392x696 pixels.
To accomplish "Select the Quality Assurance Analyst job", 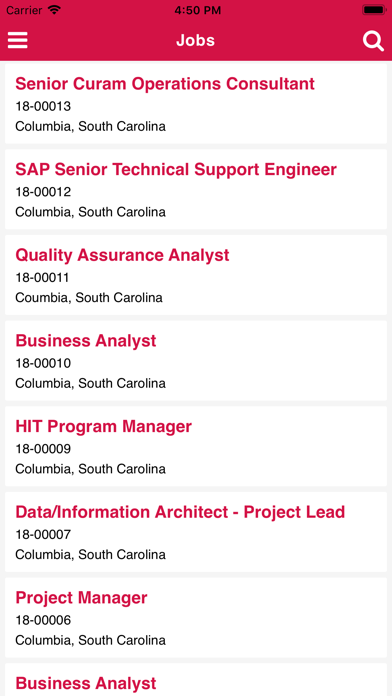I will click(196, 275).
